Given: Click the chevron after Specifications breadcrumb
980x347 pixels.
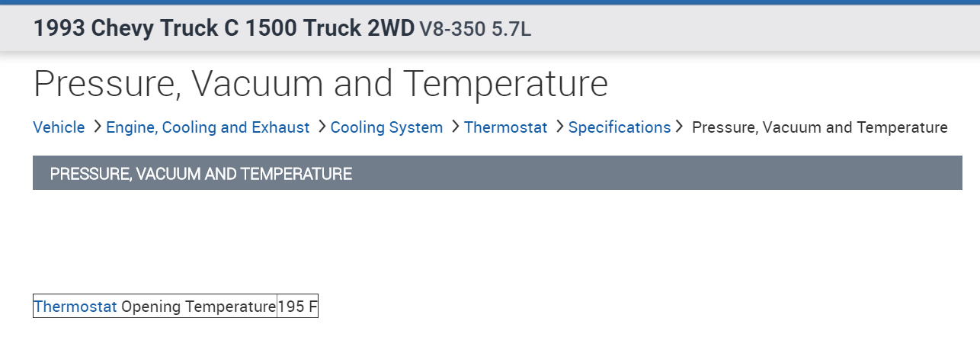Looking at the screenshot, I should tap(679, 127).
